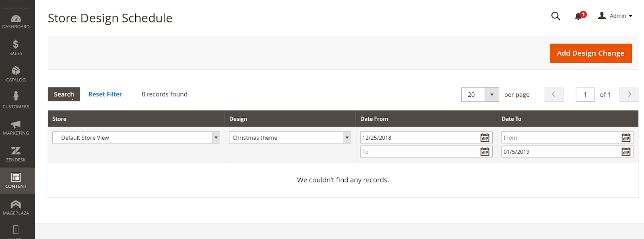Go to previous page arrow
644x239 pixels.
[x=554, y=94]
